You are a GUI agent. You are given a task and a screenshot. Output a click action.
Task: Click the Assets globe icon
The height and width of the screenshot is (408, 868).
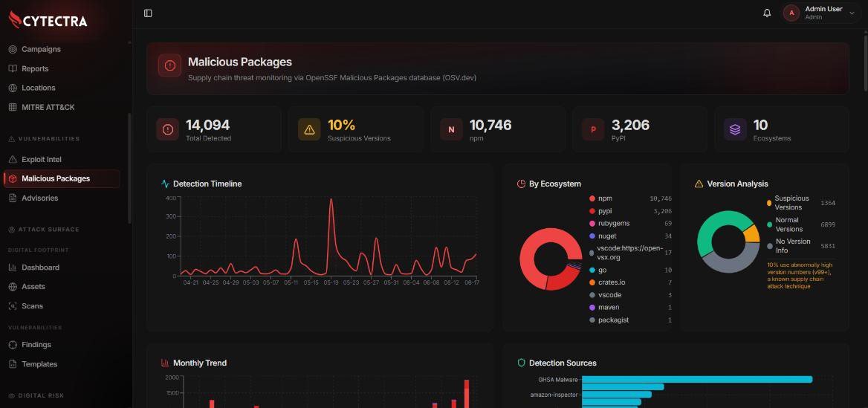tap(13, 287)
